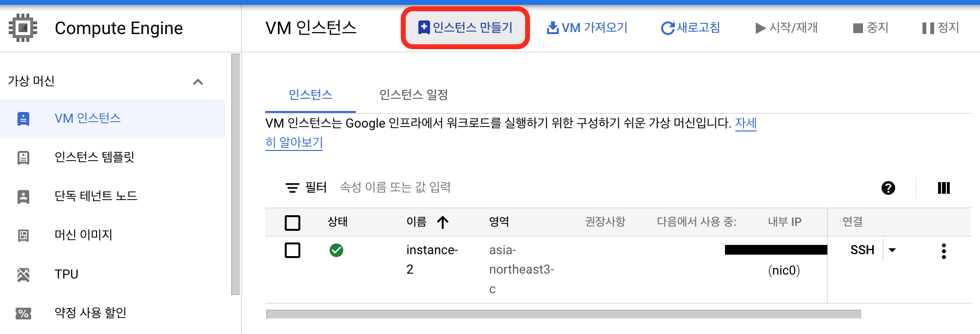This screenshot has width=980, height=334.
Task: Open the instance-2 name link
Action: click(432, 260)
